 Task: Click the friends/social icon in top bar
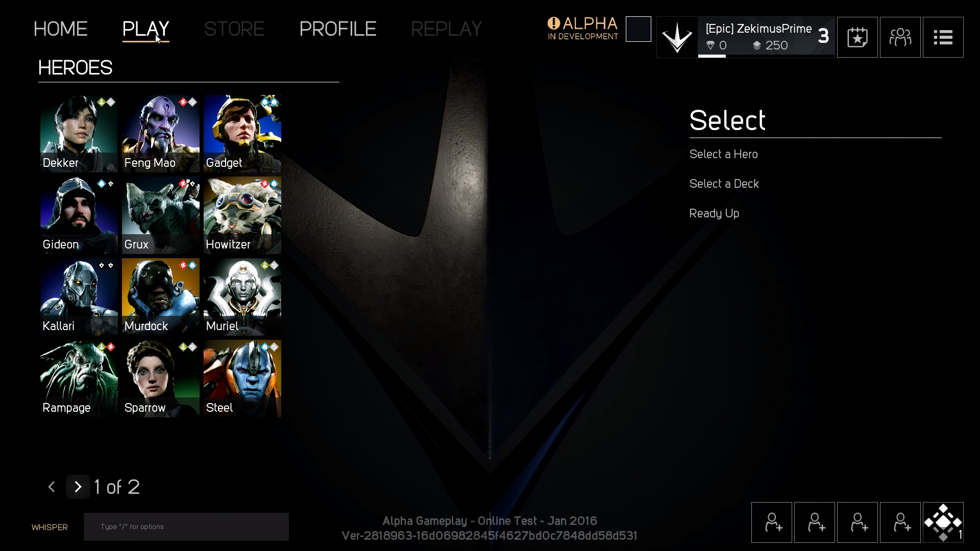click(900, 36)
